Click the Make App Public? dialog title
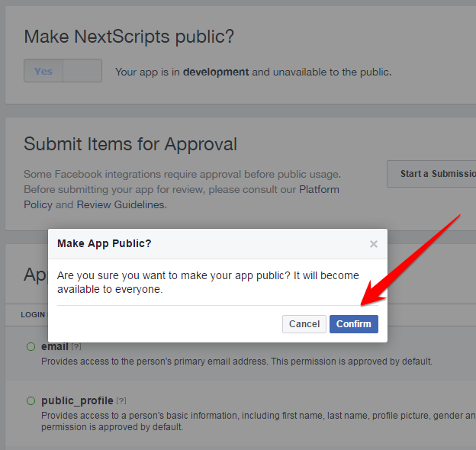 tap(104, 243)
